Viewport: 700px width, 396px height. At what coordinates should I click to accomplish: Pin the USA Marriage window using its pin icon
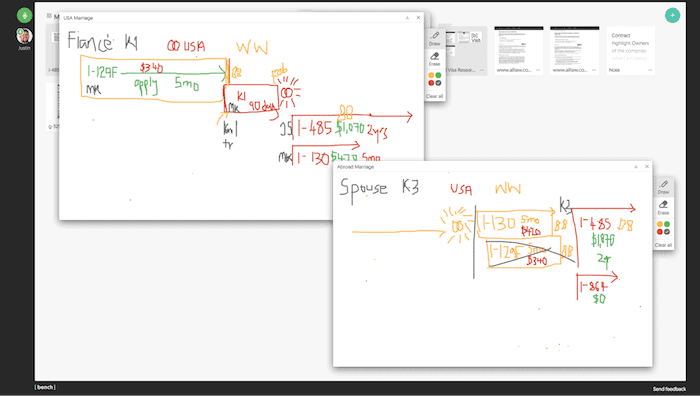(x=407, y=18)
